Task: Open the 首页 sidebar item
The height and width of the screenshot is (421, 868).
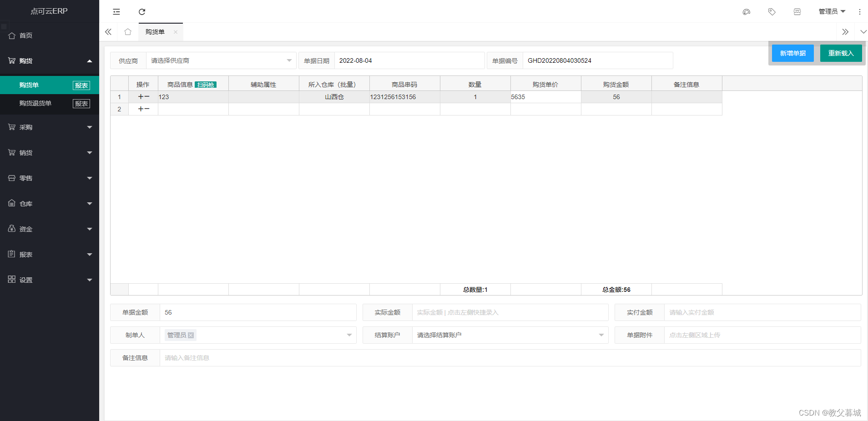Action: pos(50,35)
